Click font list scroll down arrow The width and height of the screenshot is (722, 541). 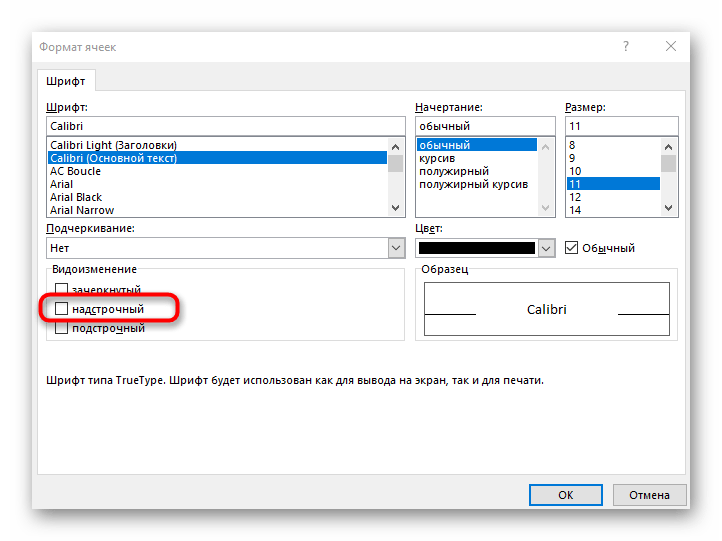pyautogui.click(x=395, y=208)
